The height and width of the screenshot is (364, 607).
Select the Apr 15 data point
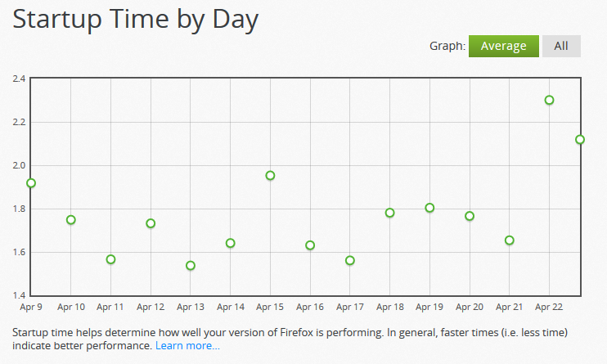point(270,175)
